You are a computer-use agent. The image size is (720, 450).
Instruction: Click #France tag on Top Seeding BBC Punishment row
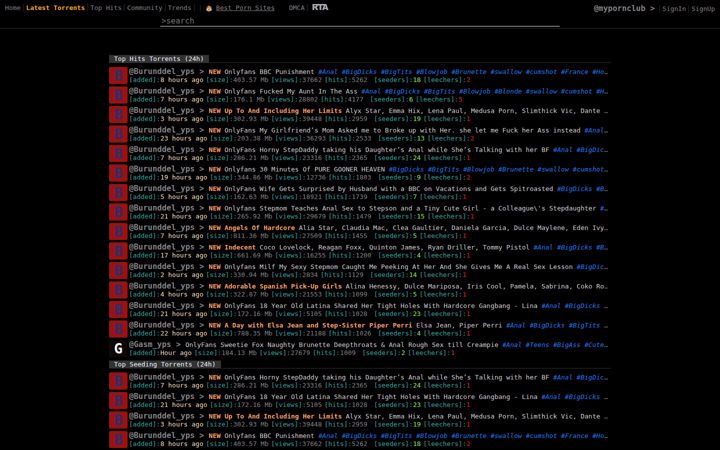[574, 436]
